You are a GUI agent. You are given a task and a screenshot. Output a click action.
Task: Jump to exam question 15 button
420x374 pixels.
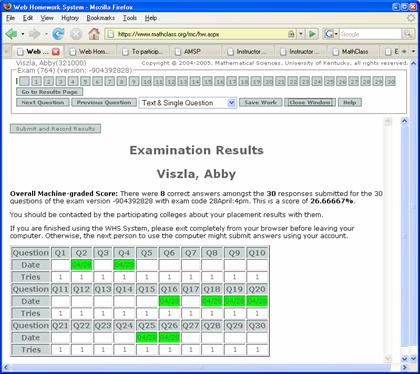[207, 81]
